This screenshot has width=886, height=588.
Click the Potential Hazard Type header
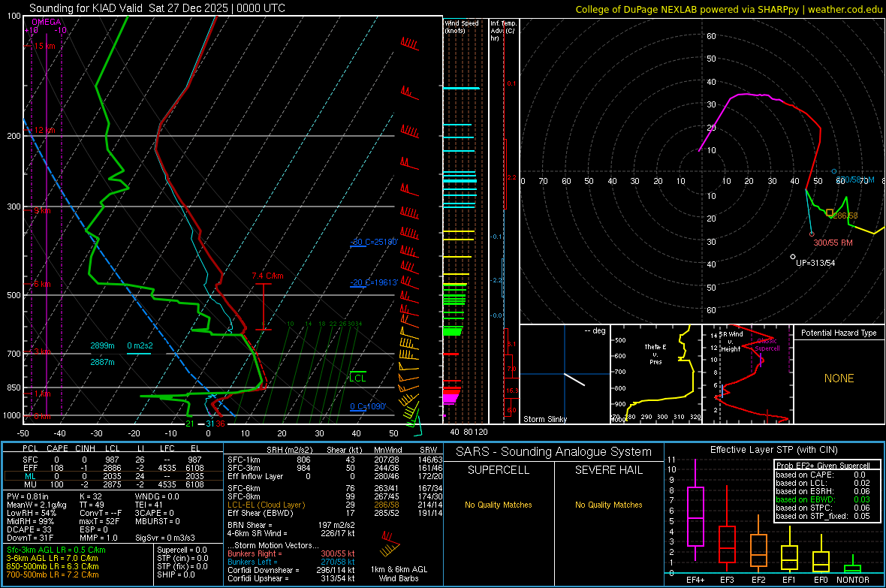pyautogui.click(x=839, y=333)
